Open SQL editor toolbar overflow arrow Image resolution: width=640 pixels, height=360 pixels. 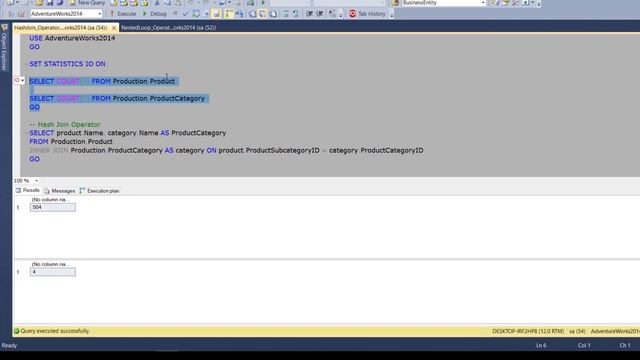[x=340, y=15]
